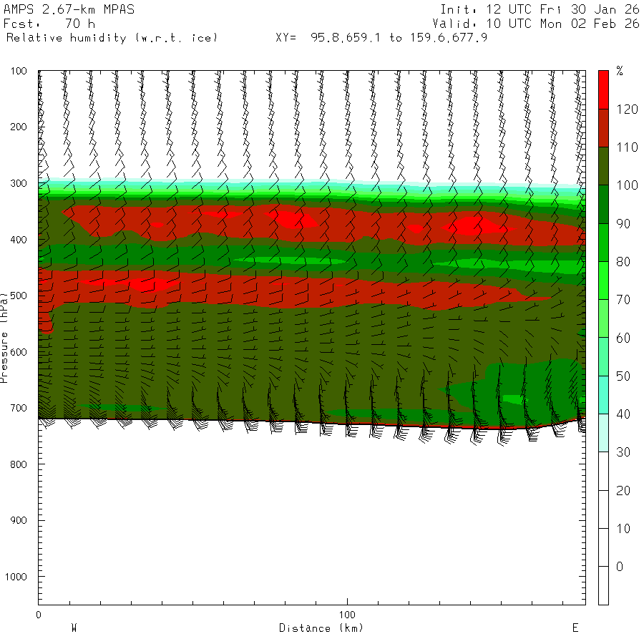
Task: Click the pressure axis label "700"
Action: (x=19, y=408)
